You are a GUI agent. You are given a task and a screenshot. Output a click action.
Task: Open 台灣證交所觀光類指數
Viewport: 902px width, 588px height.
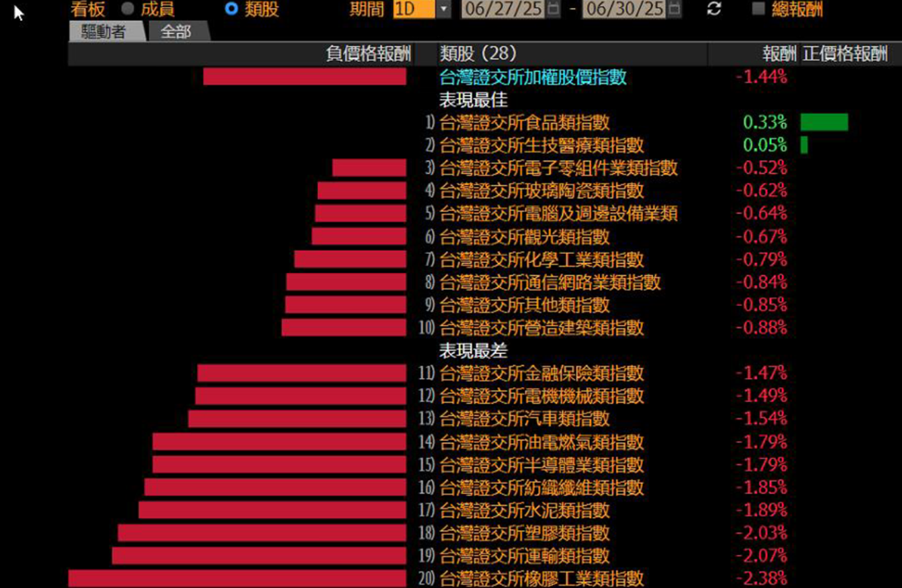coord(524,237)
